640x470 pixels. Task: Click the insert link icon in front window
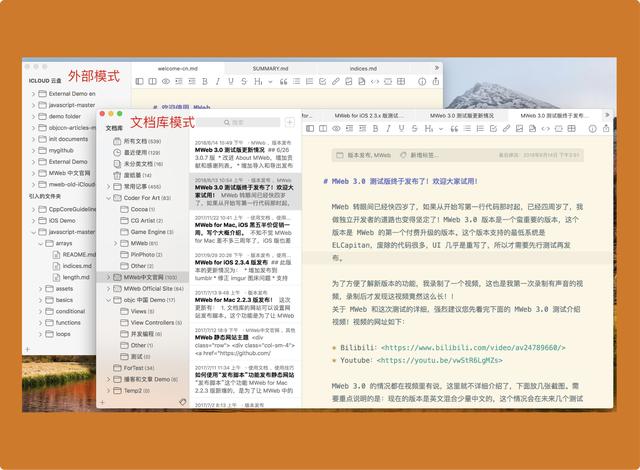click(506, 129)
